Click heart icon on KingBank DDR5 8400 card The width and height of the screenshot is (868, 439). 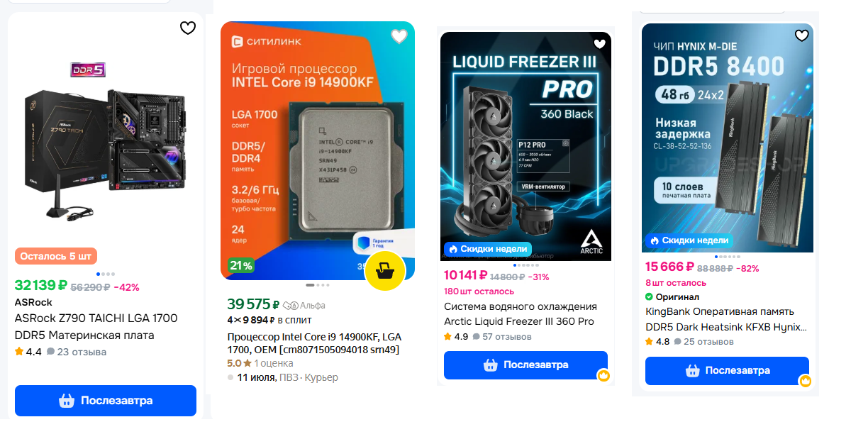[x=801, y=35]
